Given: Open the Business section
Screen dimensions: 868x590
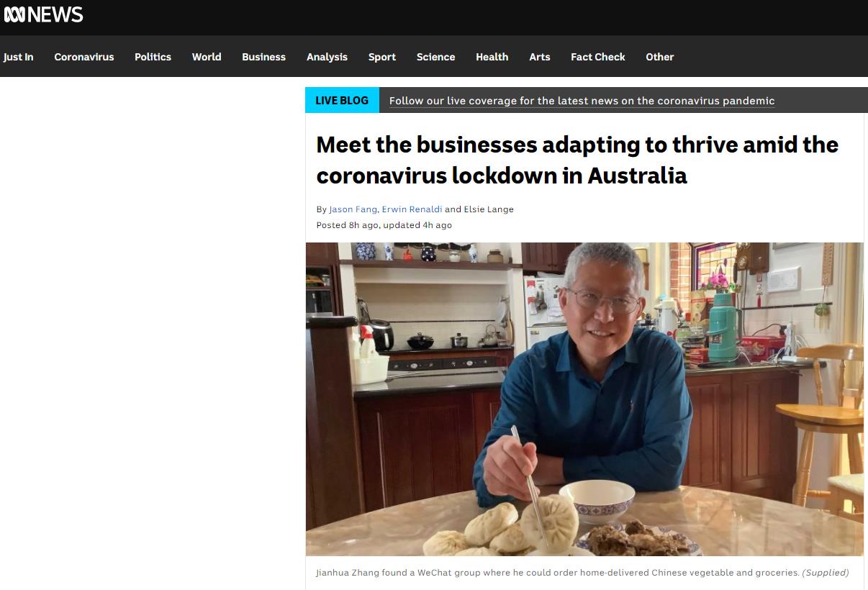Looking at the screenshot, I should [263, 57].
